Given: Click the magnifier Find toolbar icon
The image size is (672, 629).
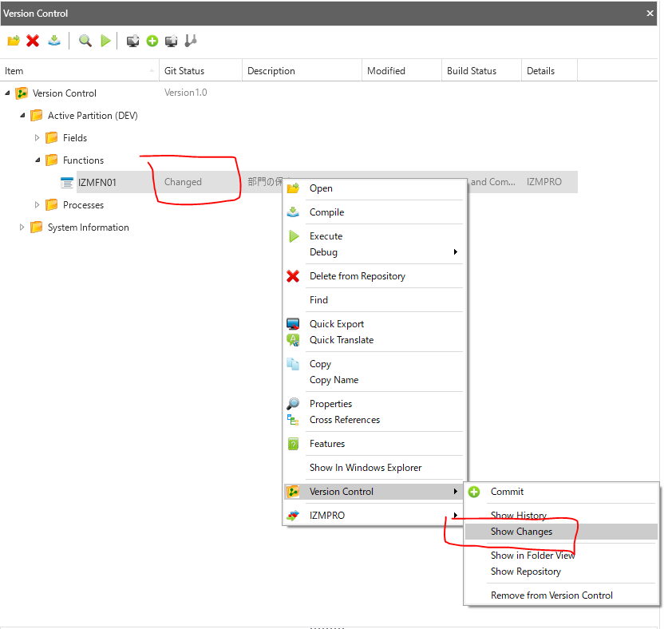Looking at the screenshot, I should pyautogui.click(x=85, y=42).
